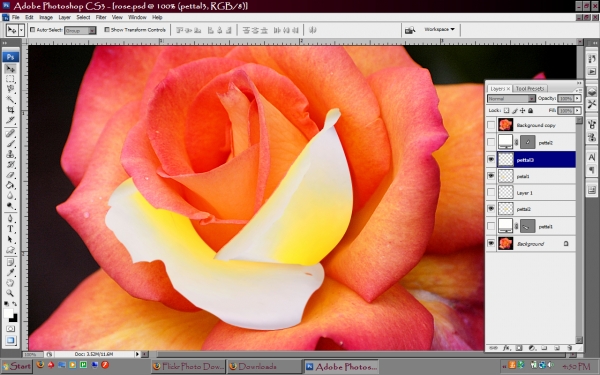Show the Layer 1 layer

491,192
